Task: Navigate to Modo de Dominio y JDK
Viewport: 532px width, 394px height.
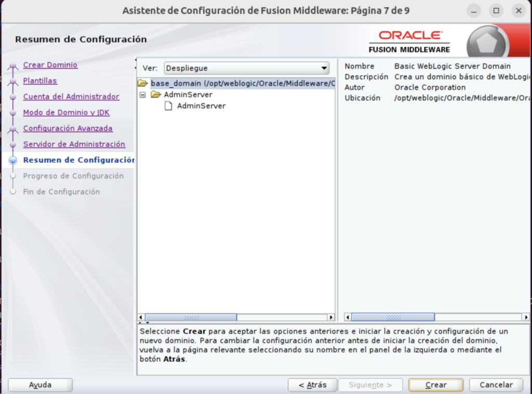Action: [66, 113]
